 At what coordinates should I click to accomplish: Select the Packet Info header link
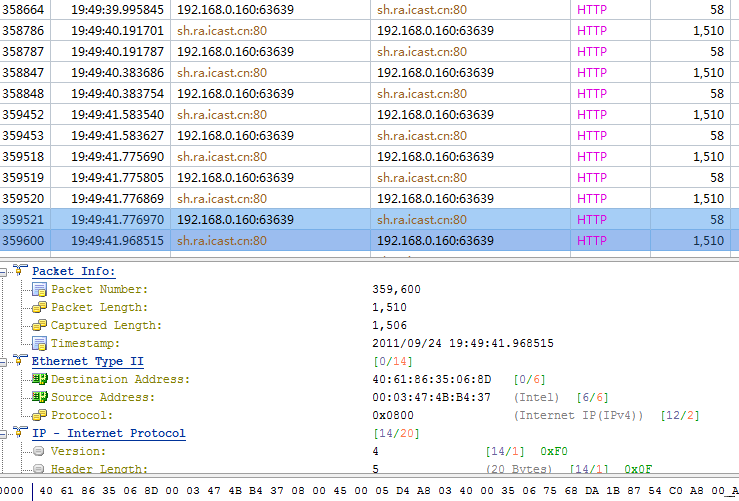pyautogui.click(x=73, y=271)
